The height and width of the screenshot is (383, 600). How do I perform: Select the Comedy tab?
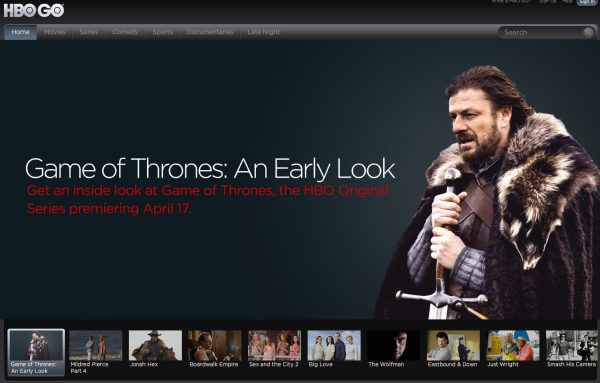[x=125, y=32]
